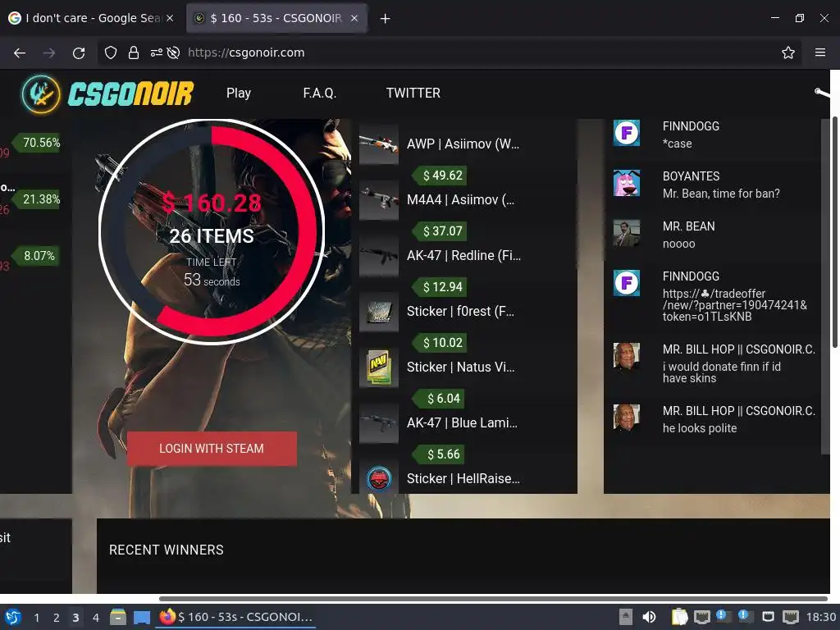Click the 21.38% chance badge

tap(38, 199)
